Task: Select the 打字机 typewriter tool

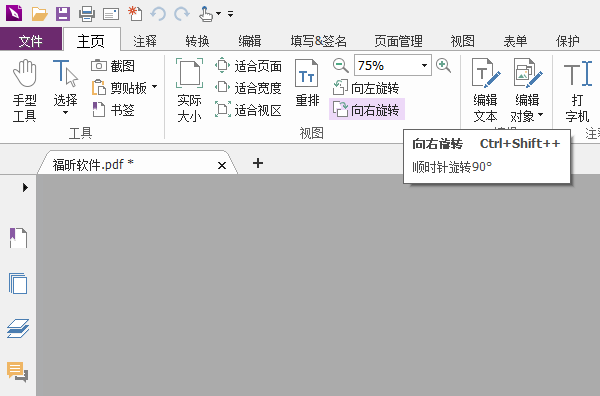Action: click(577, 91)
